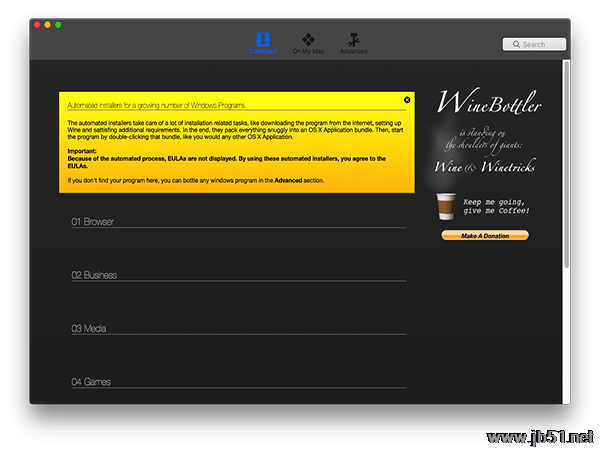Expand the 02 Business category
The width and height of the screenshot is (600, 450).
coord(238,276)
